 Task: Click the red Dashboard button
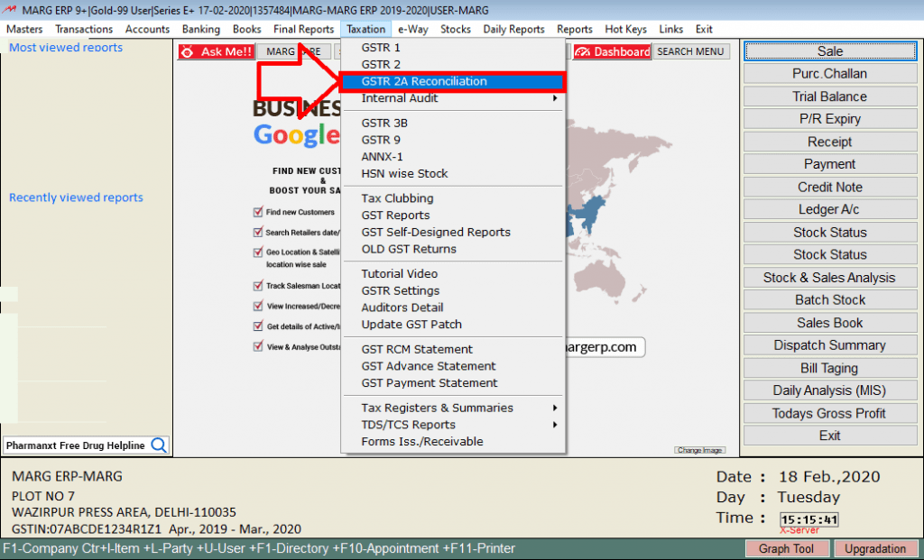tap(612, 51)
